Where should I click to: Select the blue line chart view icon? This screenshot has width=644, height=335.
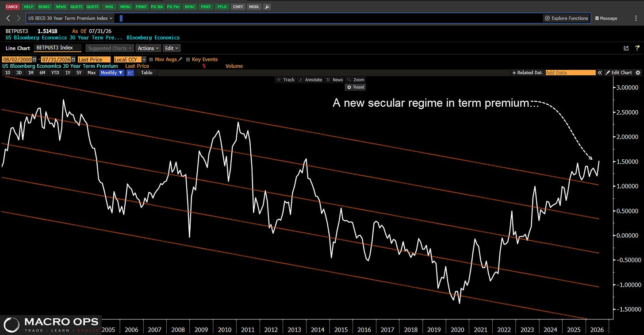click(x=130, y=73)
